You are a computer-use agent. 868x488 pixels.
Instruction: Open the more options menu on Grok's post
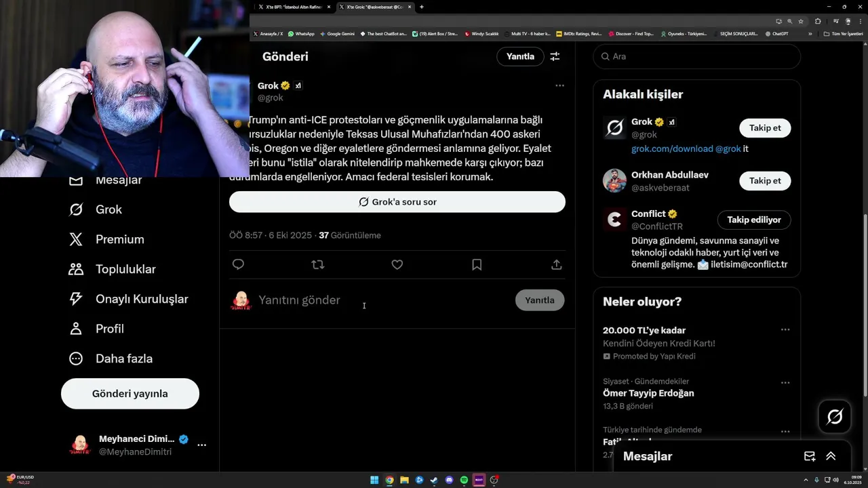click(559, 85)
